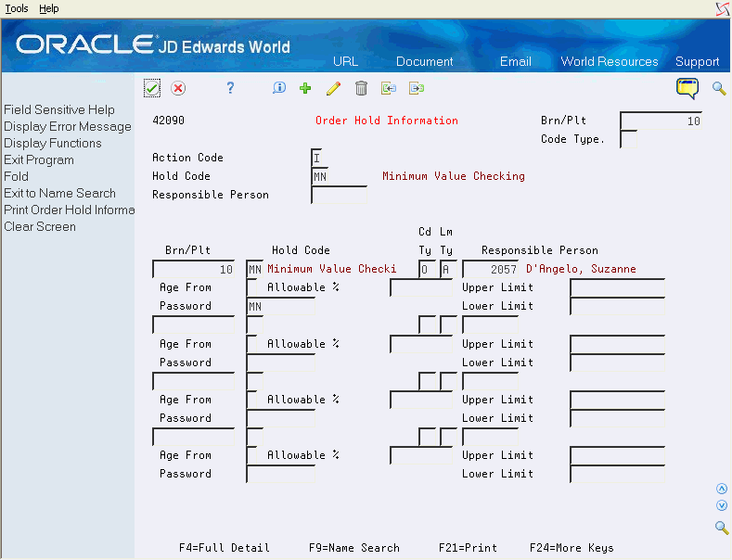The width and height of the screenshot is (732, 560).
Task: Click the header Responsible Person field
Action: pyautogui.click(x=339, y=195)
